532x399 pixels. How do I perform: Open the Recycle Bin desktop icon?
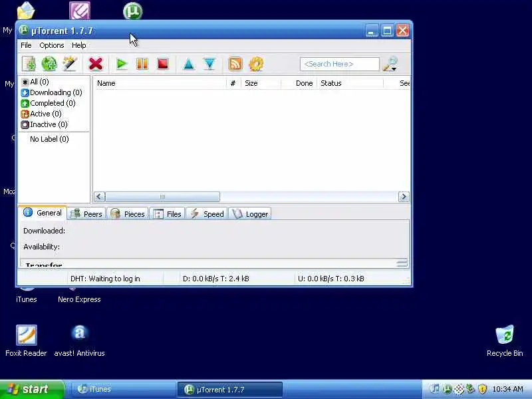pos(505,335)
